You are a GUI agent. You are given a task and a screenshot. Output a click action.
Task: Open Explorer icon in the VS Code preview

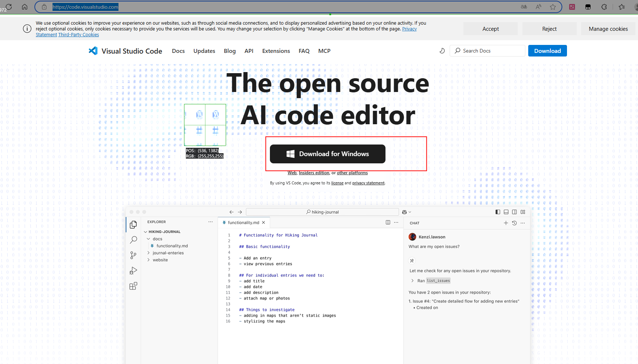pos(133,225)
